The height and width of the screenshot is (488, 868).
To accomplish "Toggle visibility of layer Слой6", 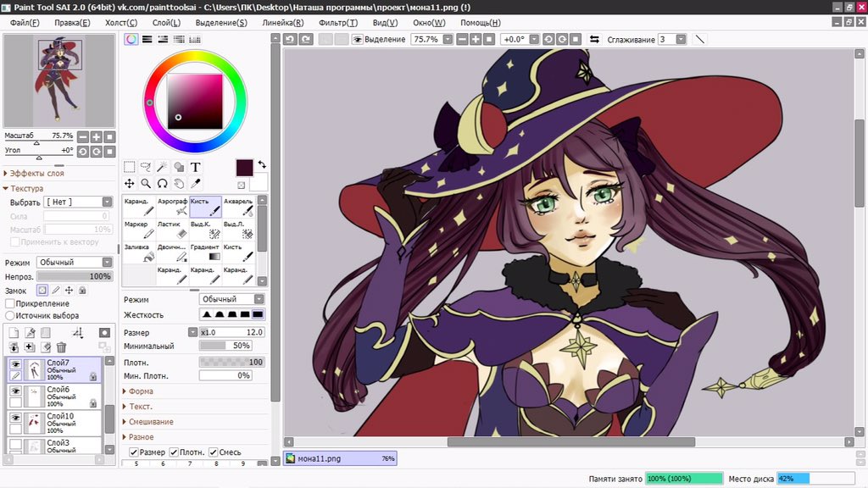I will [15, 391].
